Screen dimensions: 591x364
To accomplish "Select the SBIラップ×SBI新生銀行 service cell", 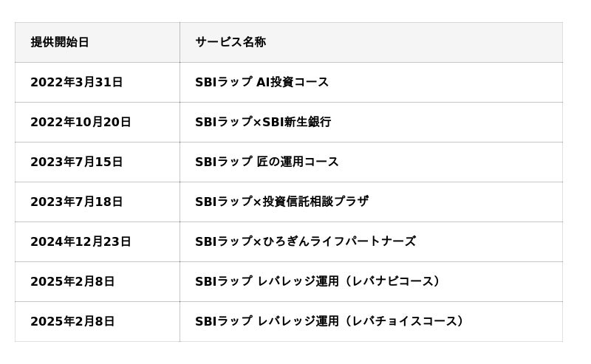I will point(263,122).
